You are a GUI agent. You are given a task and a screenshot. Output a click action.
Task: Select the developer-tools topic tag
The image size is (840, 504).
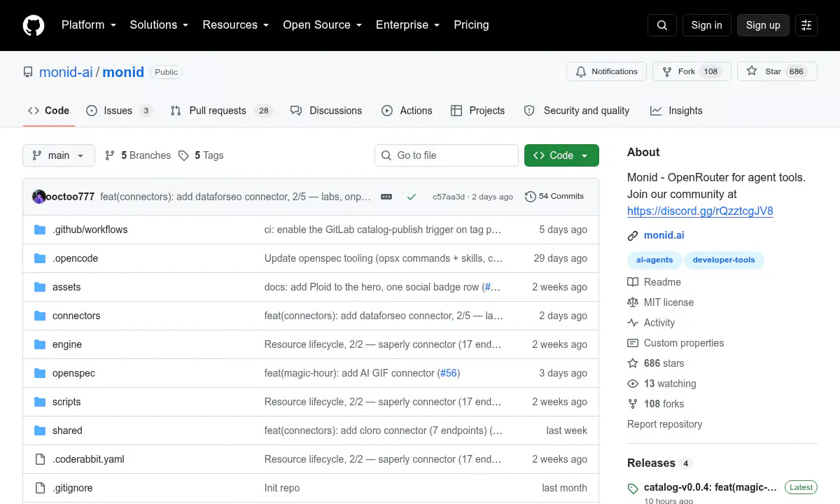pos(724,260)
